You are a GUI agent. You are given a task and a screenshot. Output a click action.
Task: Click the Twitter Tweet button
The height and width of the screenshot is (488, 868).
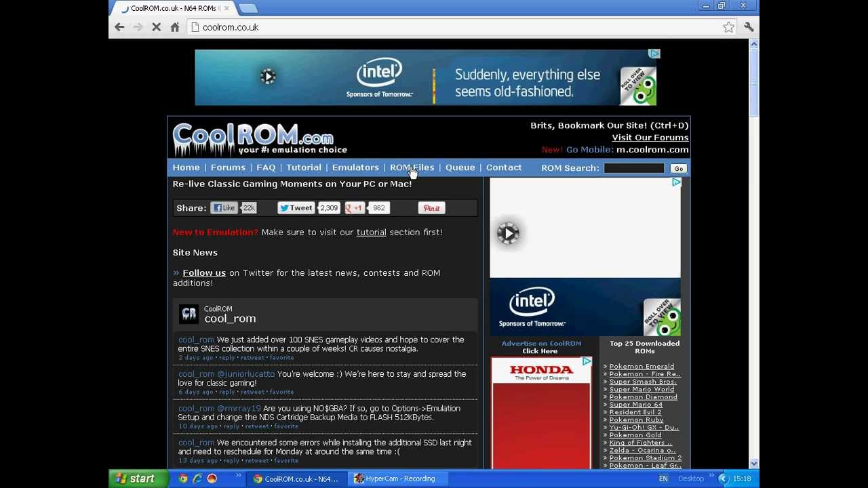[296, 208]
